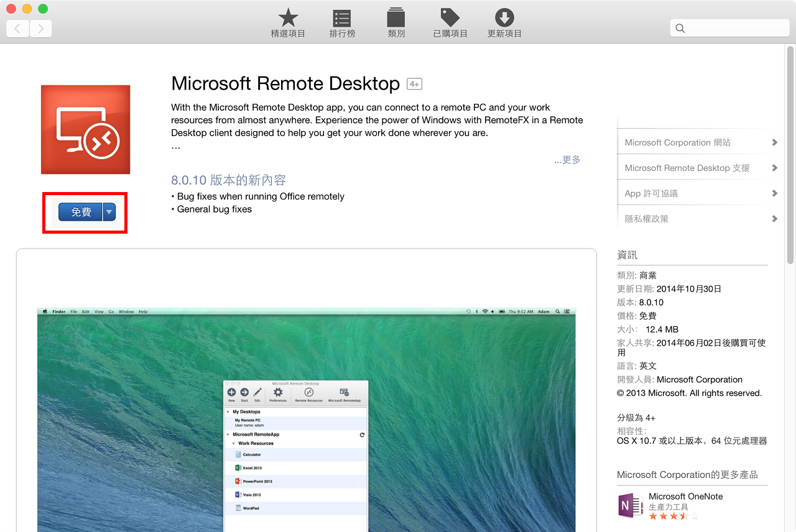Viewport: 796px width, 532px height.
Task: Click the Microsoft Remote Desktop title
Action: click(285, 83)
